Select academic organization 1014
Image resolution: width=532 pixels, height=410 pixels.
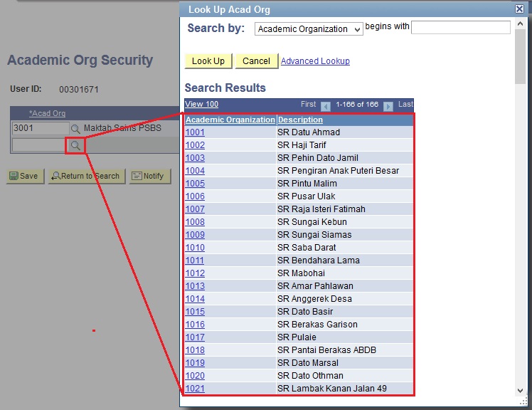[x=195, y=299]
